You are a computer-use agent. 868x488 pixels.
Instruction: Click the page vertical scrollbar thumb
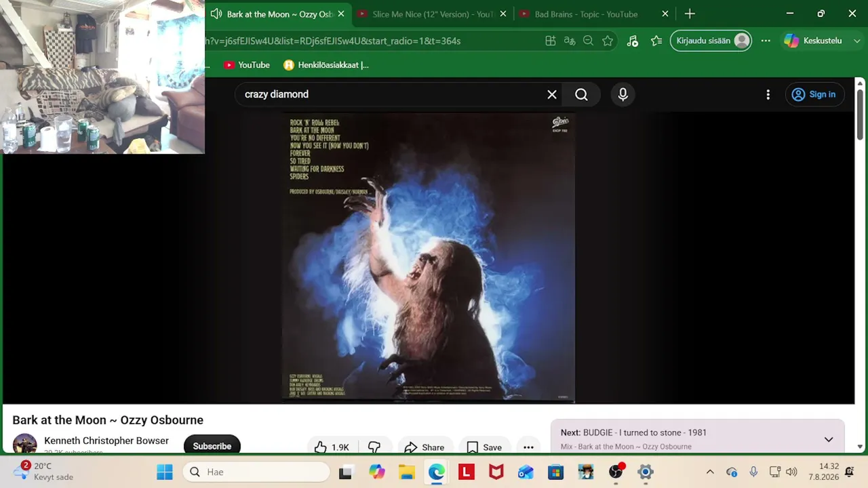pyautogui.click(x=860, y=115)
